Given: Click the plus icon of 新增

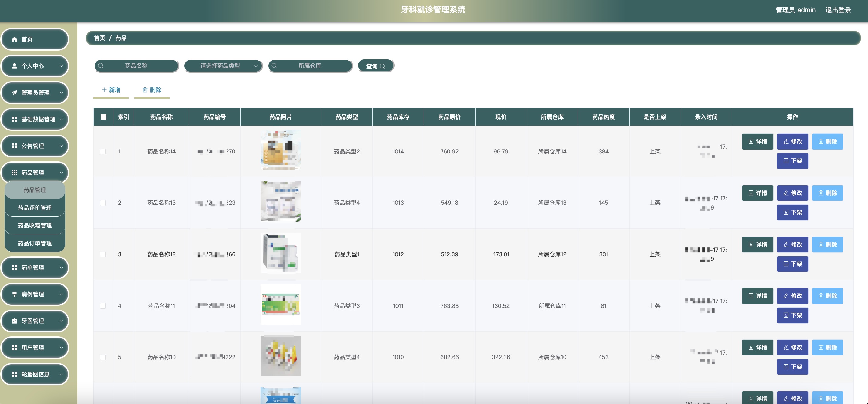Looking at the screenshot, I should pyautogui.click(x=104, y=90).
